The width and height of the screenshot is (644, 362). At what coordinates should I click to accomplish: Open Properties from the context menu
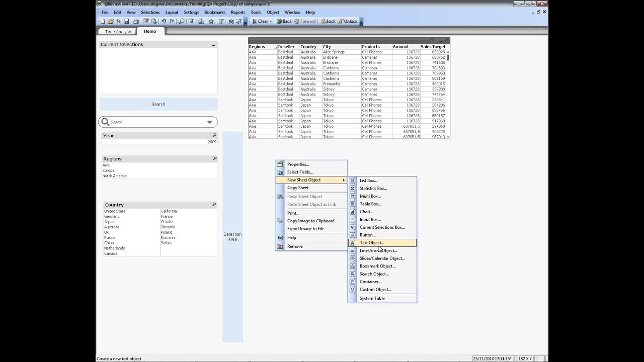point(311,164)
